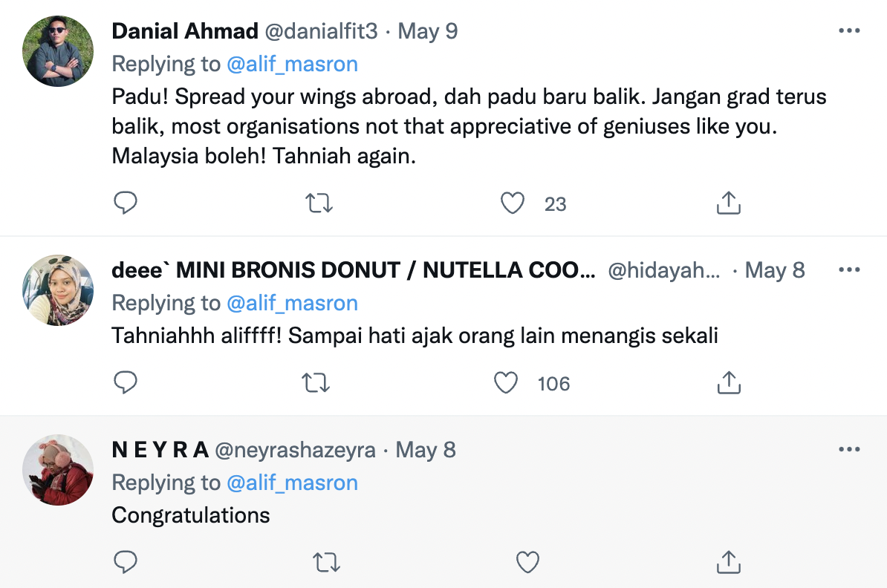This screenshot has height=588, width=887.
Task: Share N E Y R A's Congratulations tweet
Action: click(x=729, y=563)
